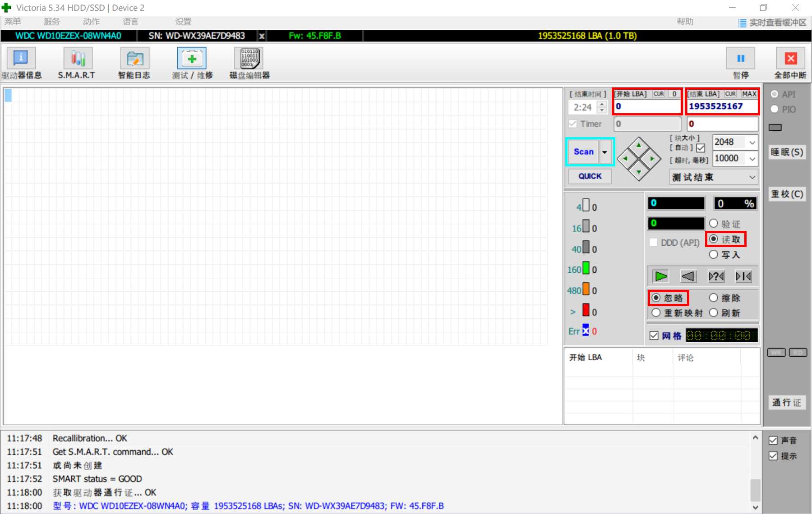Click the CUR button for start LBA
The width and height of the screenshot is (812, 514).
coord(659,94)
